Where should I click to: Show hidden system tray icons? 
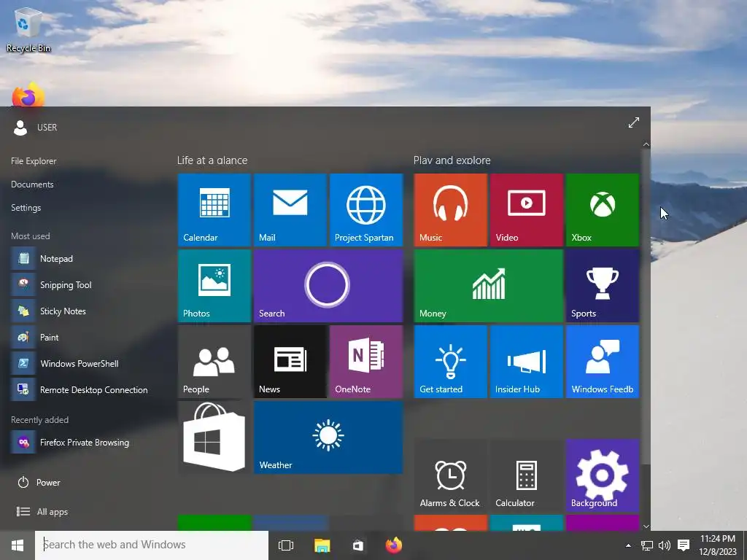coord(628,545)
